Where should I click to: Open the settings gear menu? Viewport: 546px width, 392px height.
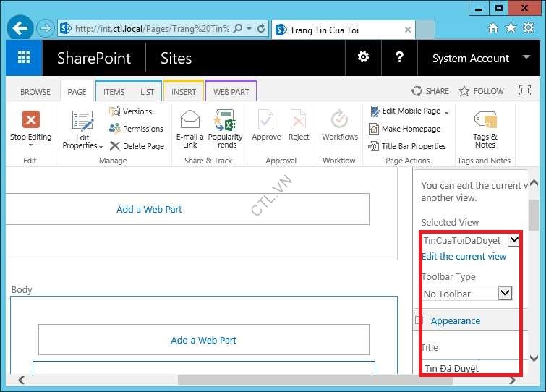[x=364, y=58]
